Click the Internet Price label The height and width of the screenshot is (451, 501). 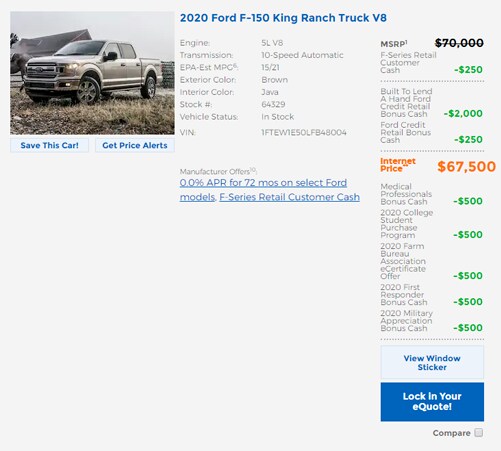pos(398,165)
